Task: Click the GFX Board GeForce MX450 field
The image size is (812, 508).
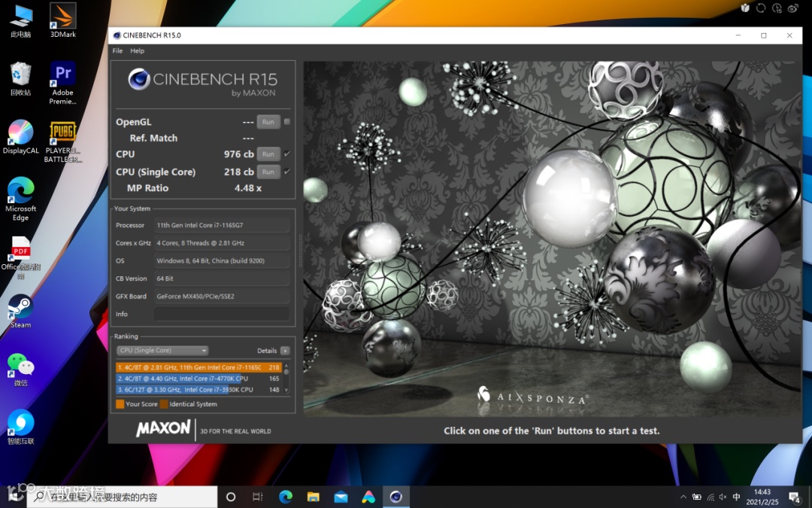Action: 222,297
